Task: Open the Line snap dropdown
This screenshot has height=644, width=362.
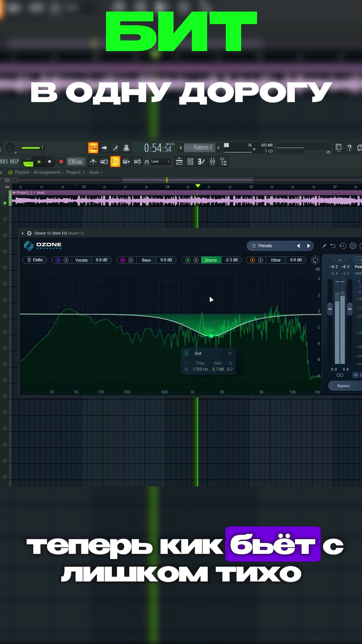Action: [160, 162]
